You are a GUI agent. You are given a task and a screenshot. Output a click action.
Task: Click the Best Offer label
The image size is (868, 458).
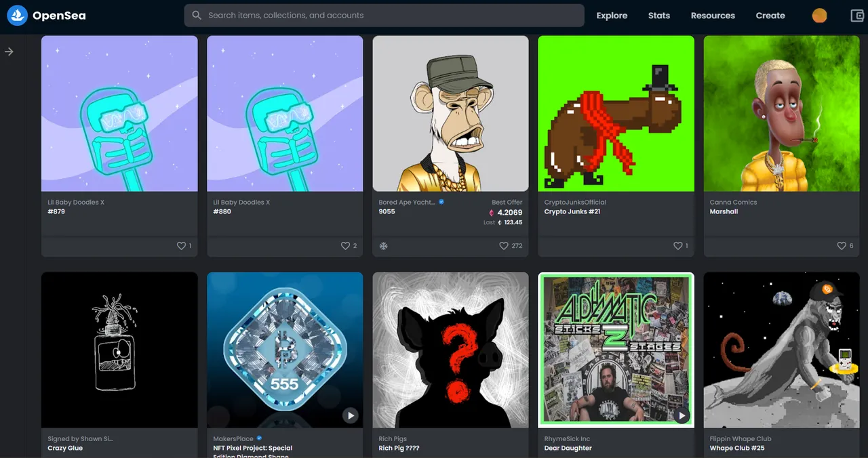click(507, 202)
